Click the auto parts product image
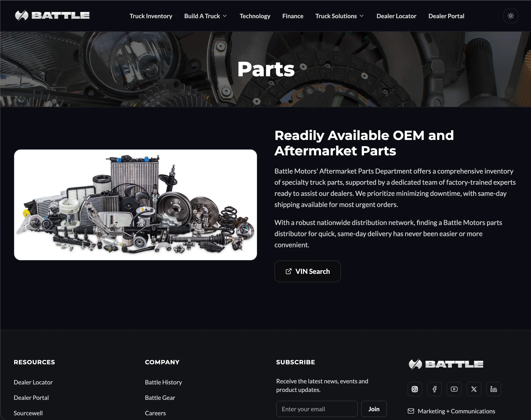Screen dimensions: 531x420 click(x=136, y=205)
